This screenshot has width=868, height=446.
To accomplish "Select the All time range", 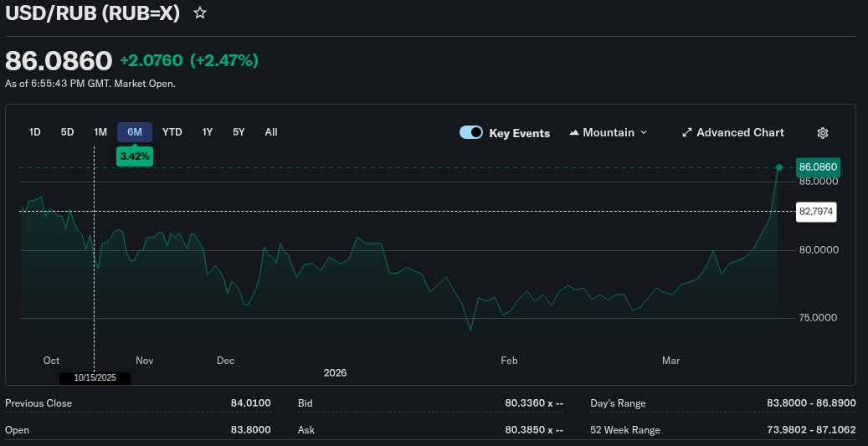I will pyautogui.click(x=271, y=132).
